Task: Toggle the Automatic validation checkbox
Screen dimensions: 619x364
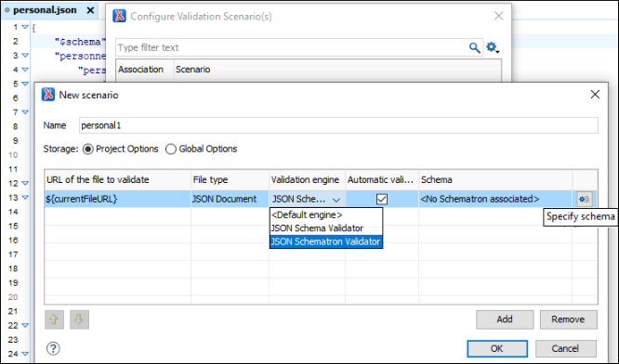Action: pyautogui.click(x=382, y=199)
